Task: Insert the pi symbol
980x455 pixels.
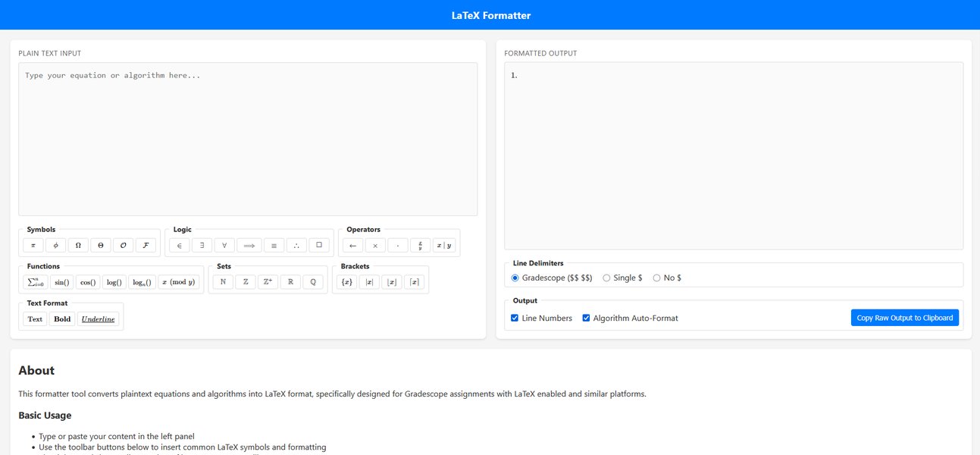Action: 33,246
